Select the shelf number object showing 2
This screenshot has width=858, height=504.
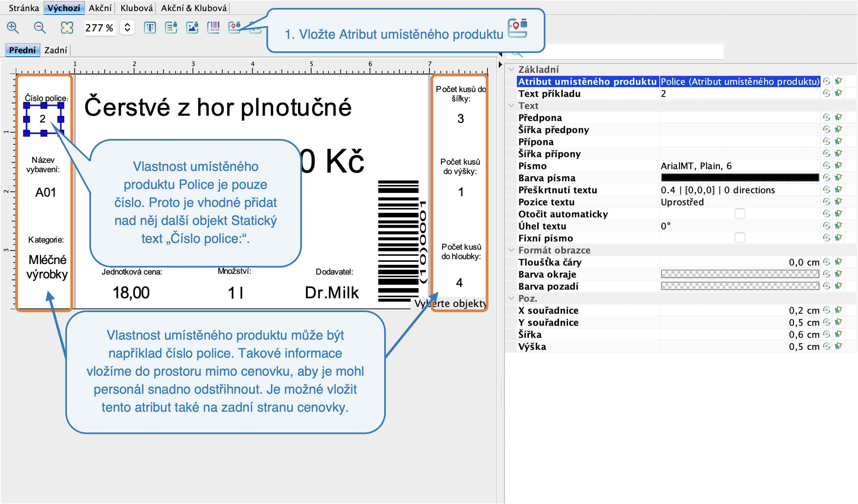43,119
